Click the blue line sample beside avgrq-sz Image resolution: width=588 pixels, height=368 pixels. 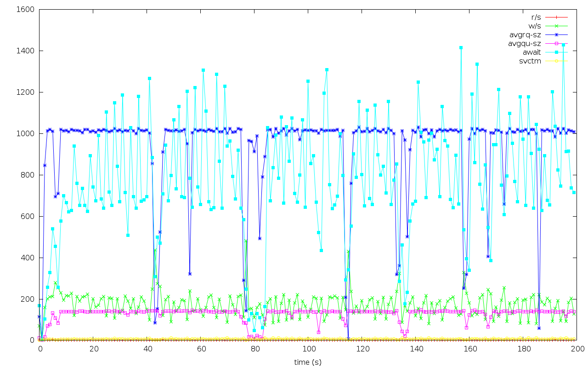[557, 34]
